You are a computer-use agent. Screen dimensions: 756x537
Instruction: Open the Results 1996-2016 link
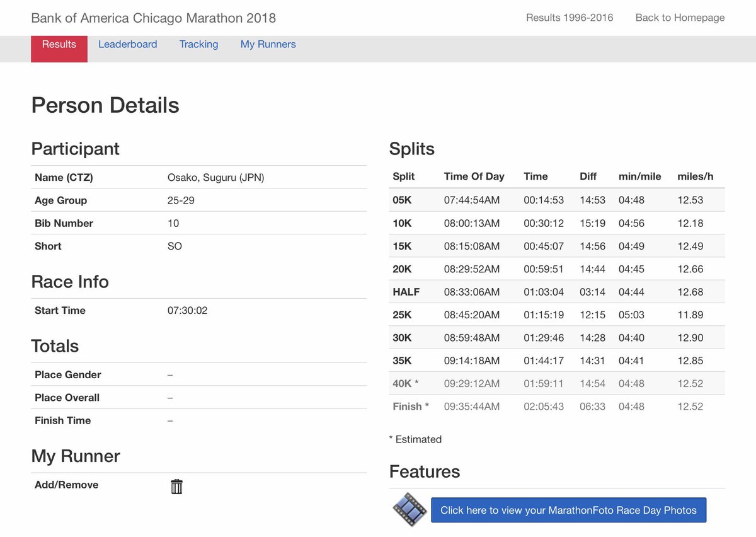(x=570, y=18)
